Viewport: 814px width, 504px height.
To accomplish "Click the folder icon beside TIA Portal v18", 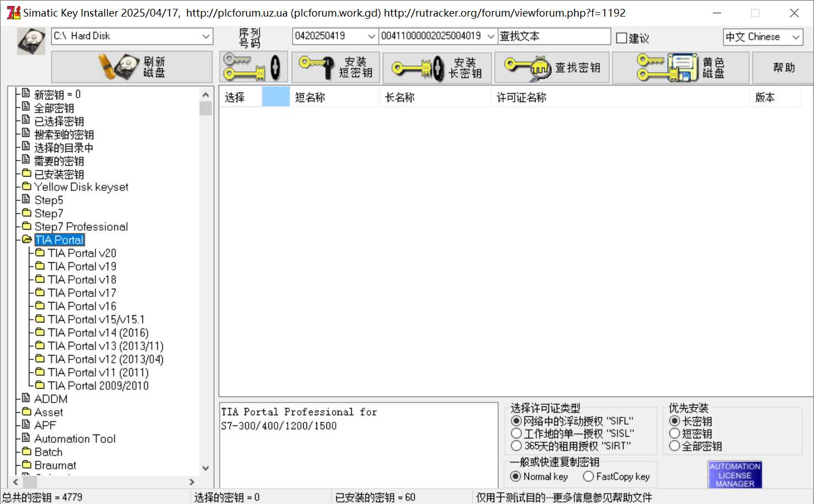I will (40, 279).
